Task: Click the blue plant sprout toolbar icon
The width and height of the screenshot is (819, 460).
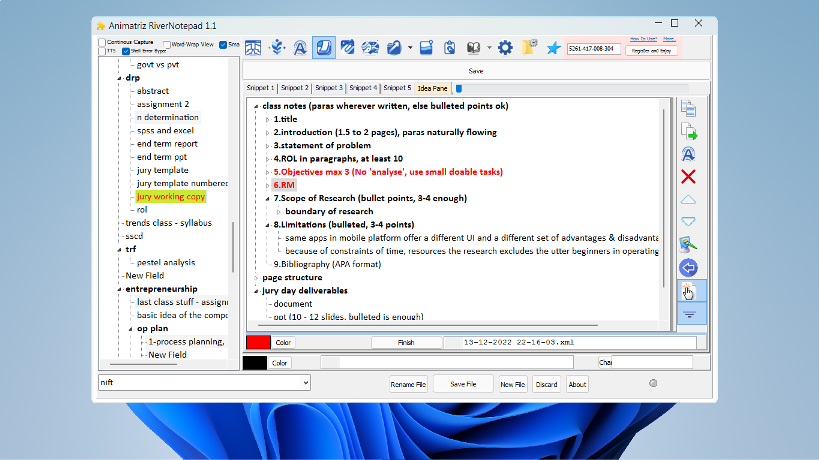Action: tap(277, 48)
